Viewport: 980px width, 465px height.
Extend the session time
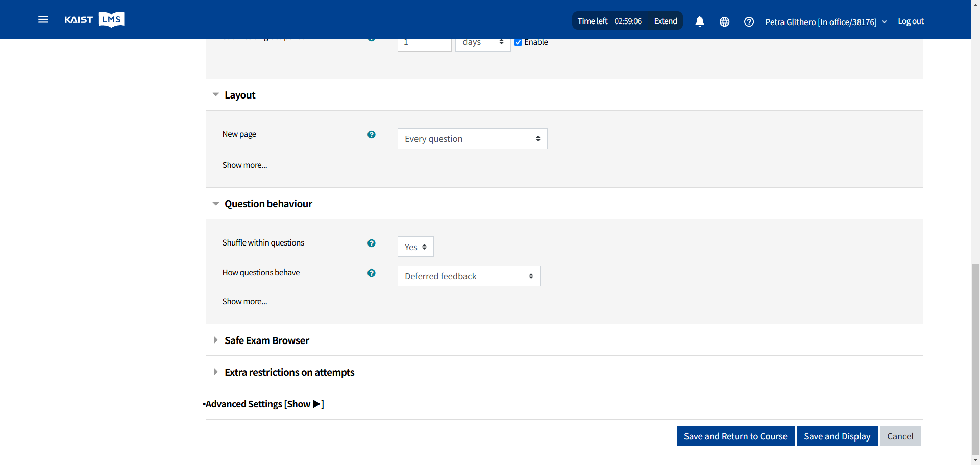pos(666,21)
